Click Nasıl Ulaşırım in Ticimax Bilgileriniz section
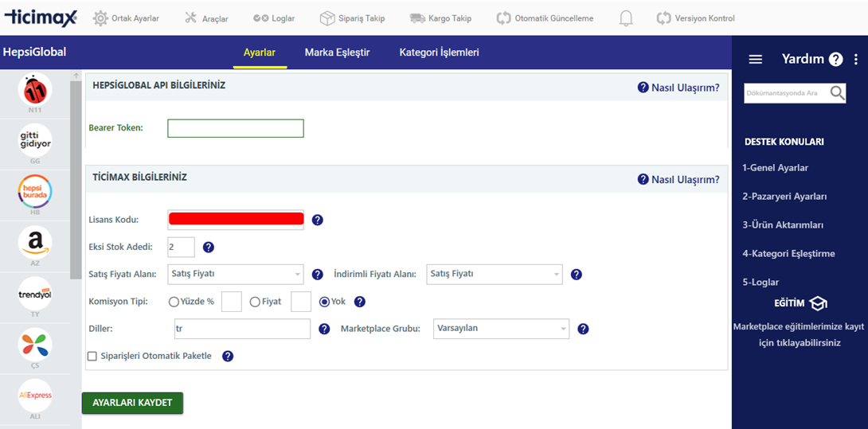 pos(678,179)
